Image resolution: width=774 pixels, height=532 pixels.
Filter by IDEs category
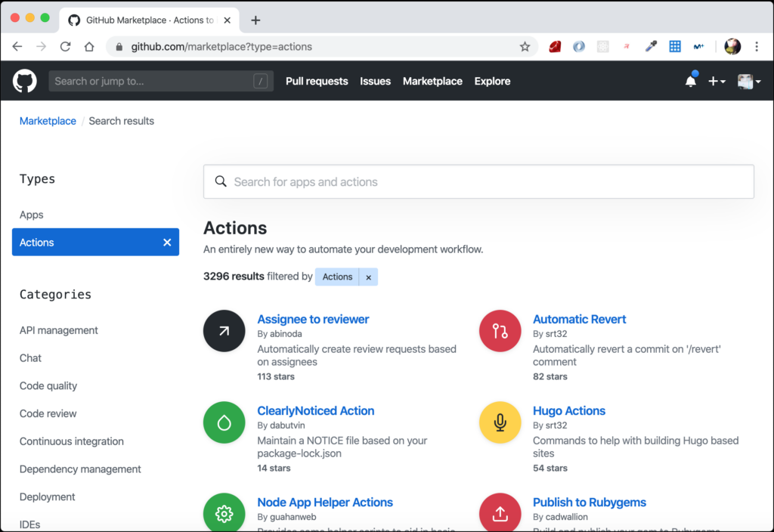click(29, 524)
